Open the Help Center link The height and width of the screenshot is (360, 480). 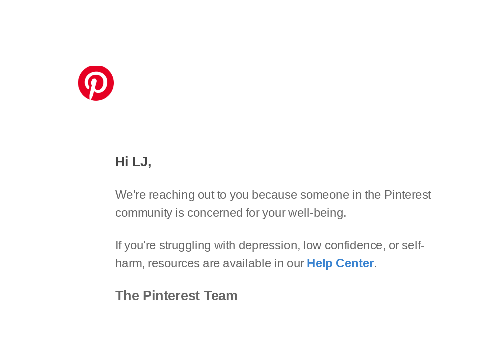point(340,263)
